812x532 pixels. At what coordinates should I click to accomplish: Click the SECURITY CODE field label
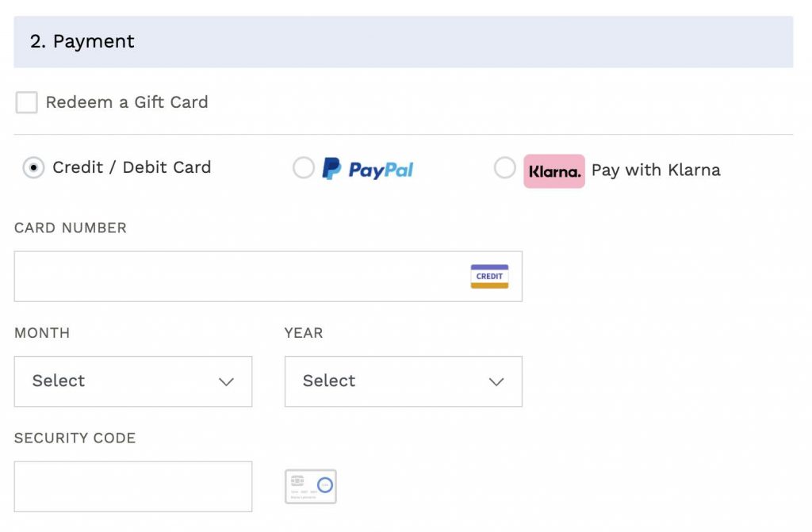point(75,438)
